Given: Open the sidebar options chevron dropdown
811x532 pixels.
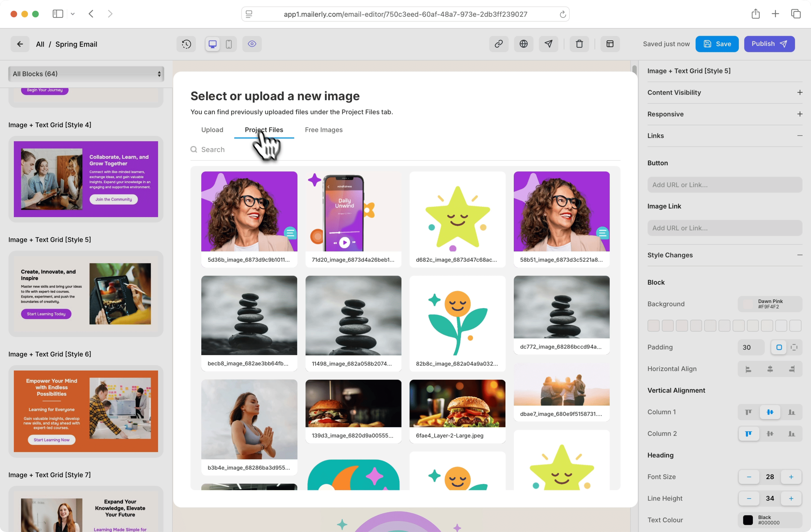Looking at the screenshot, I should 73,14.
